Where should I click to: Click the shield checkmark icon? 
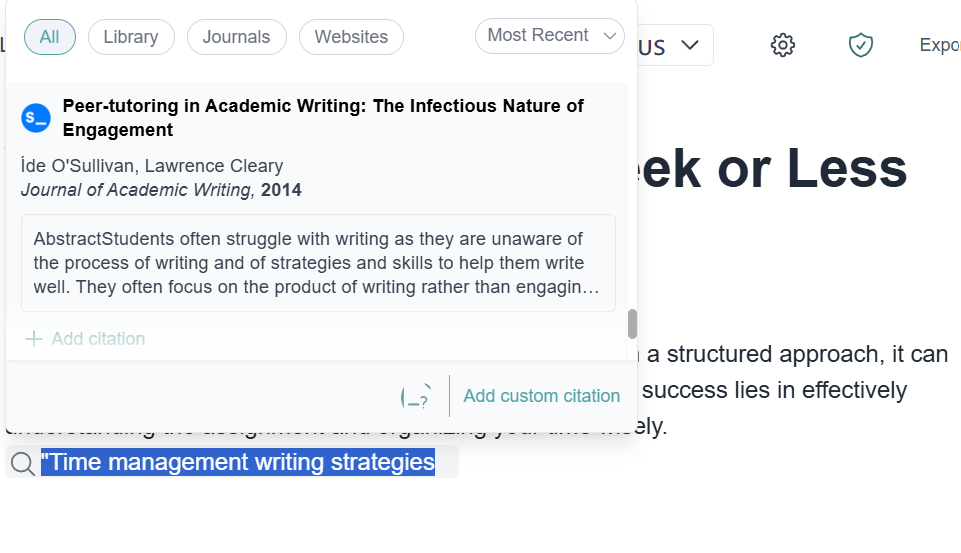point(860,45)
